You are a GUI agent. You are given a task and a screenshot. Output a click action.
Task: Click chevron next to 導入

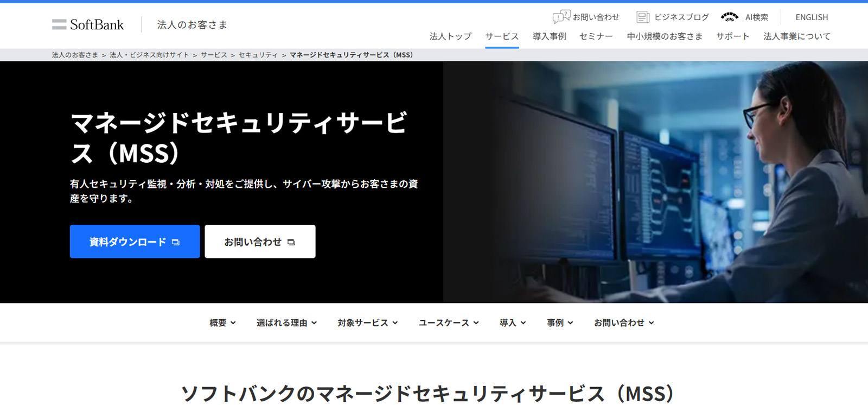click(x=523, y=322)
